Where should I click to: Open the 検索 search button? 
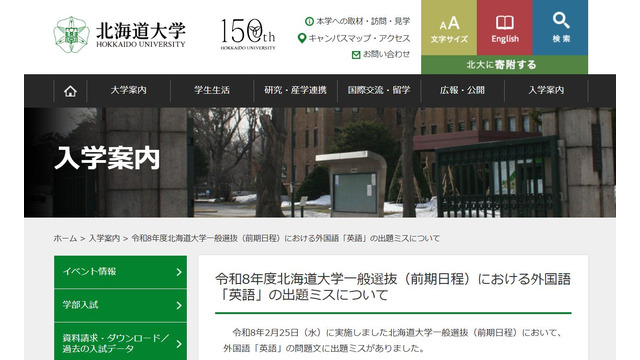click(x=560, y=27)
